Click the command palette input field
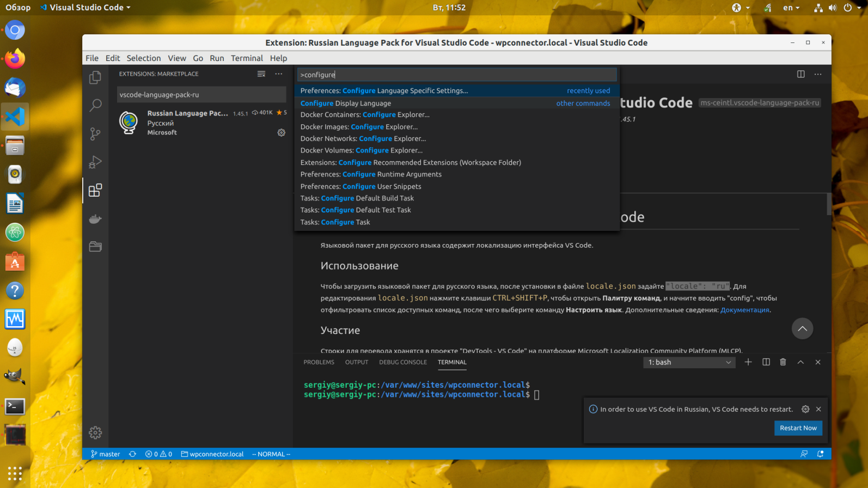Image resolution: width=868 pixels, height=488 pixels. 456,75
